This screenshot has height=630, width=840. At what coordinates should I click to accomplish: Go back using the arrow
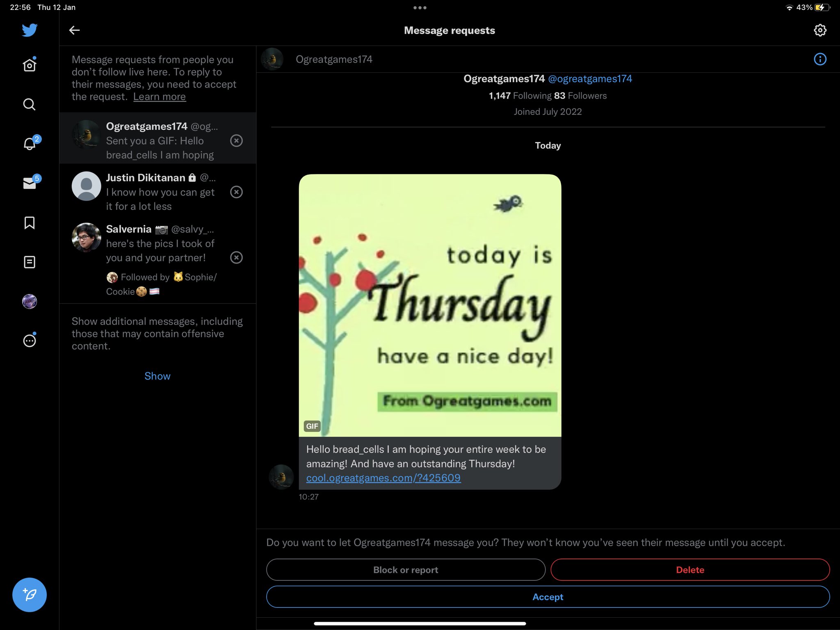tap(74, 30)
